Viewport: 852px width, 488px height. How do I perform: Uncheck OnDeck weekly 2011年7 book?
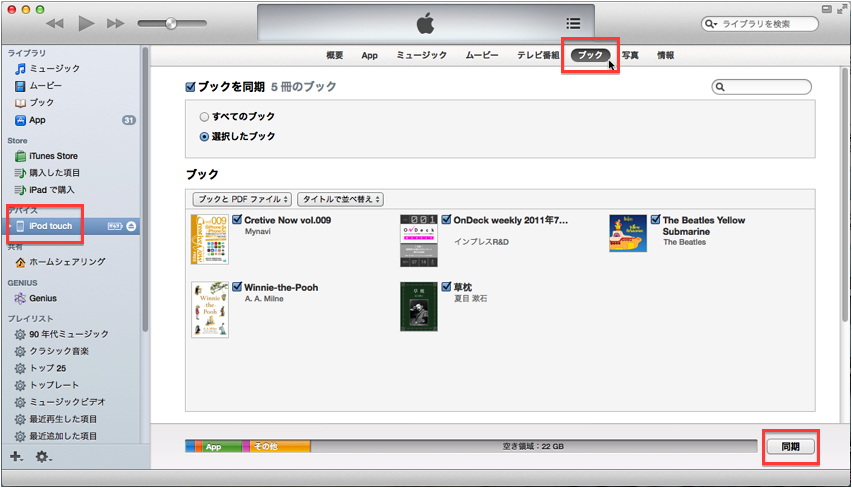click(x=446, y=220)
